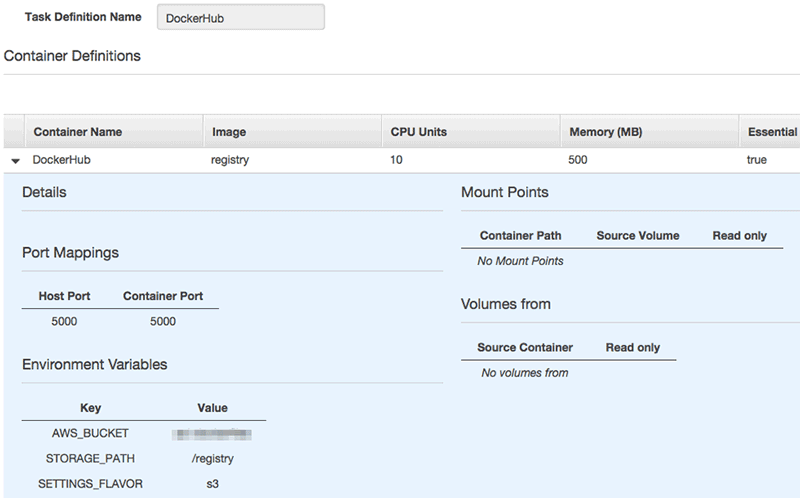The image size is (800, 498).
Task: Select the memory value 500
Action: coord(578,160)
